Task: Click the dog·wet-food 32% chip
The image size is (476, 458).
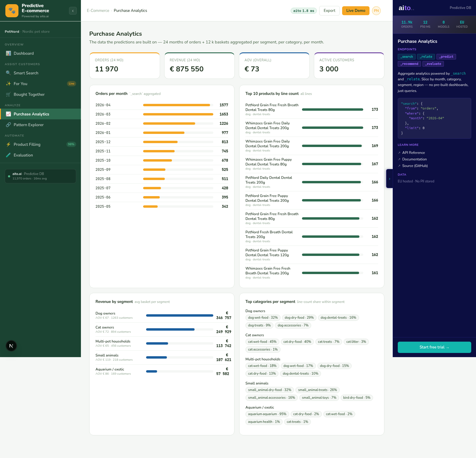Action: click(x=263, y=318)
